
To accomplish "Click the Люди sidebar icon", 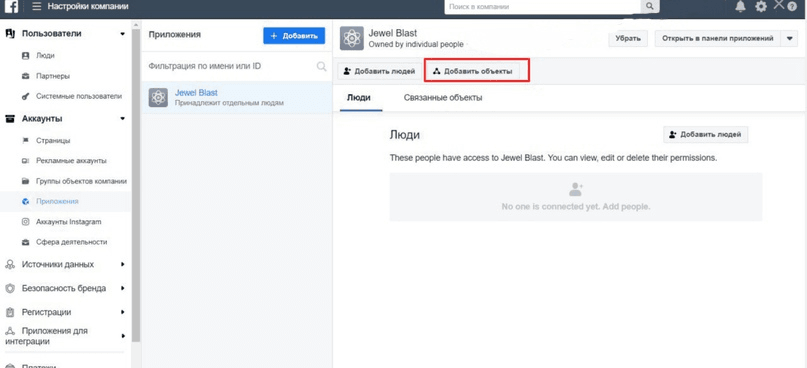I will click(x=25, y=56).
